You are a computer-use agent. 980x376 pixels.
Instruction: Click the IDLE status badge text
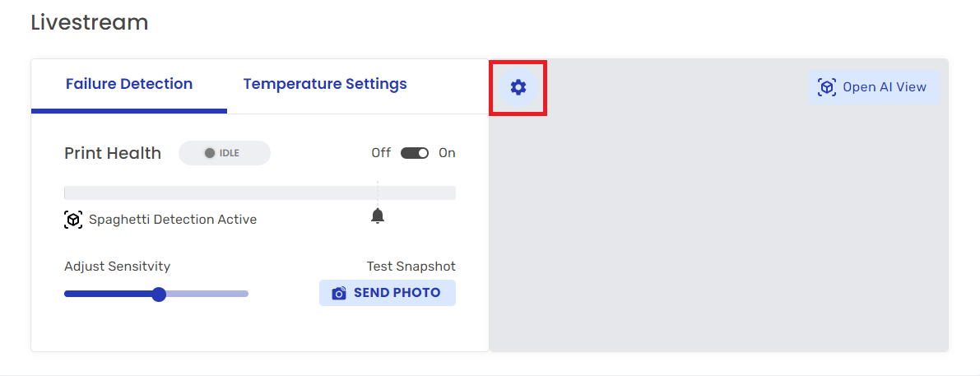(x=230, y=153)
